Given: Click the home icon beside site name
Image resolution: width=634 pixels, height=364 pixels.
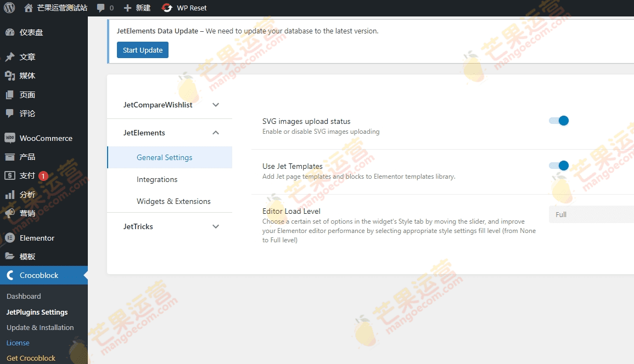Looking at the screenshot, I should pos(29,8).
